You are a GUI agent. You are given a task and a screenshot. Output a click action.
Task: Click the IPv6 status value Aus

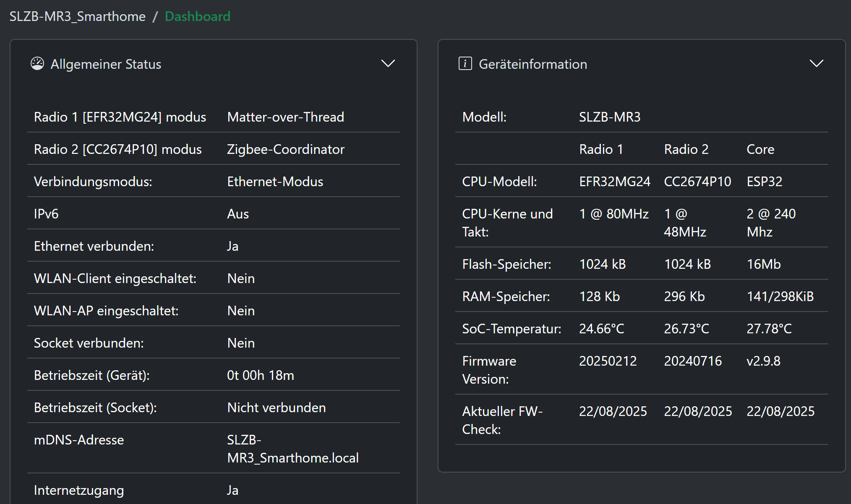point(238,214)
